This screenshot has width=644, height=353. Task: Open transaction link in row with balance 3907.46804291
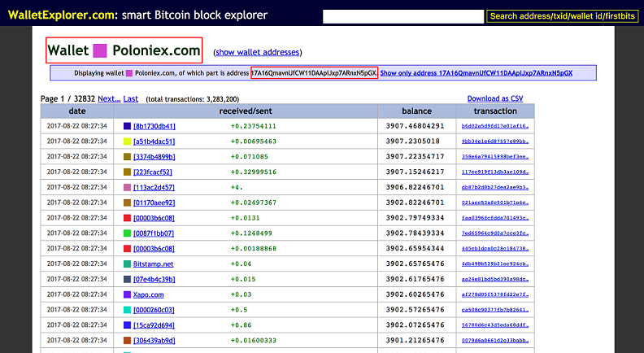point(495,126)
